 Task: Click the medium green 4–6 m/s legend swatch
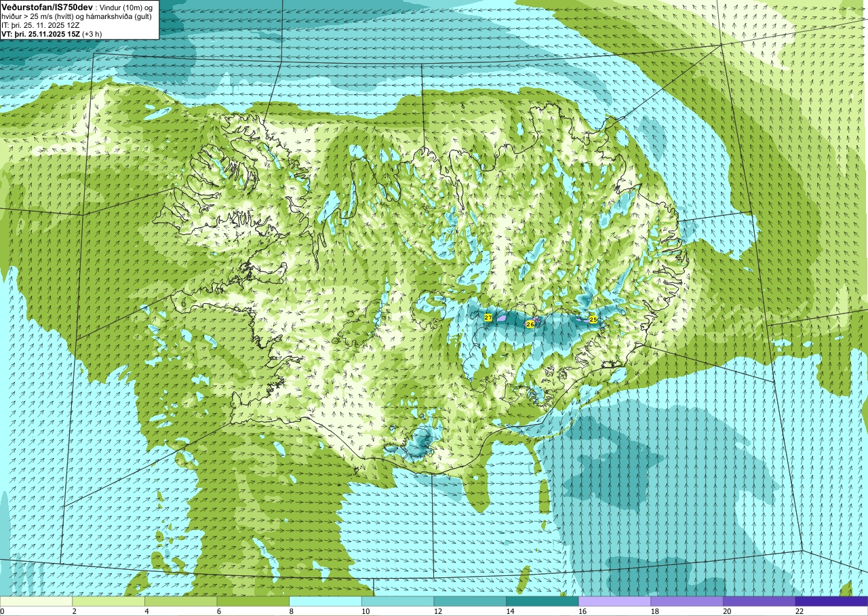pos(181,601)
